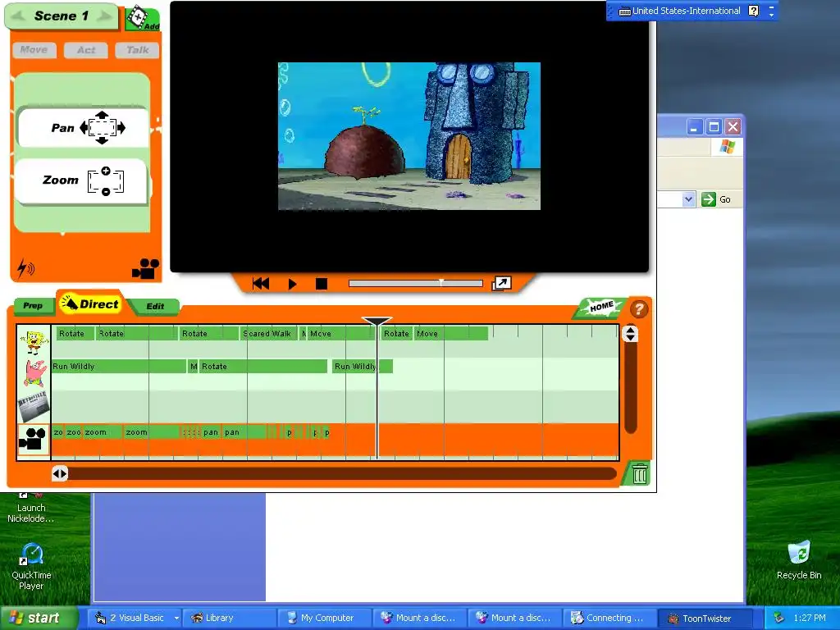Viewport: 840px width, 630px height.
Task: Select the camera track icon in the timeline
Action: coord(34,440)
